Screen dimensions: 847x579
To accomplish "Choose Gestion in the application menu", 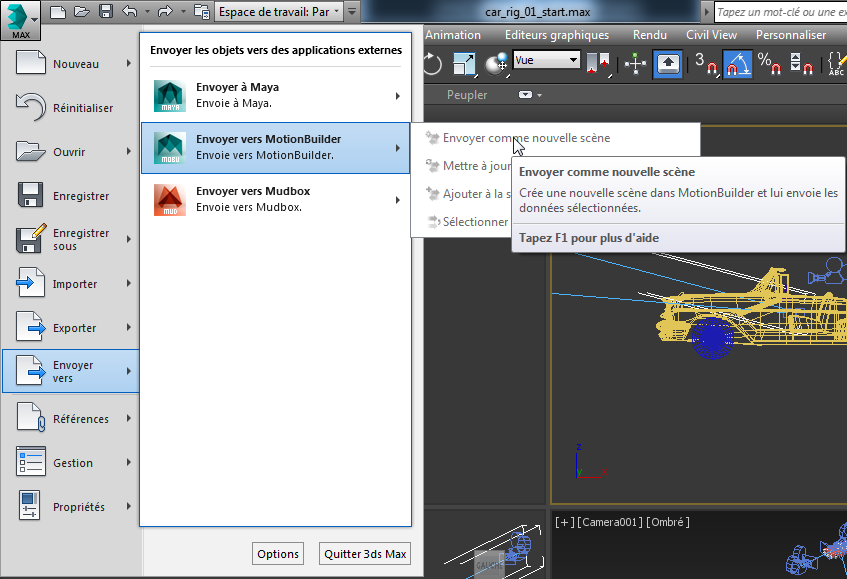I will (70, 462).
